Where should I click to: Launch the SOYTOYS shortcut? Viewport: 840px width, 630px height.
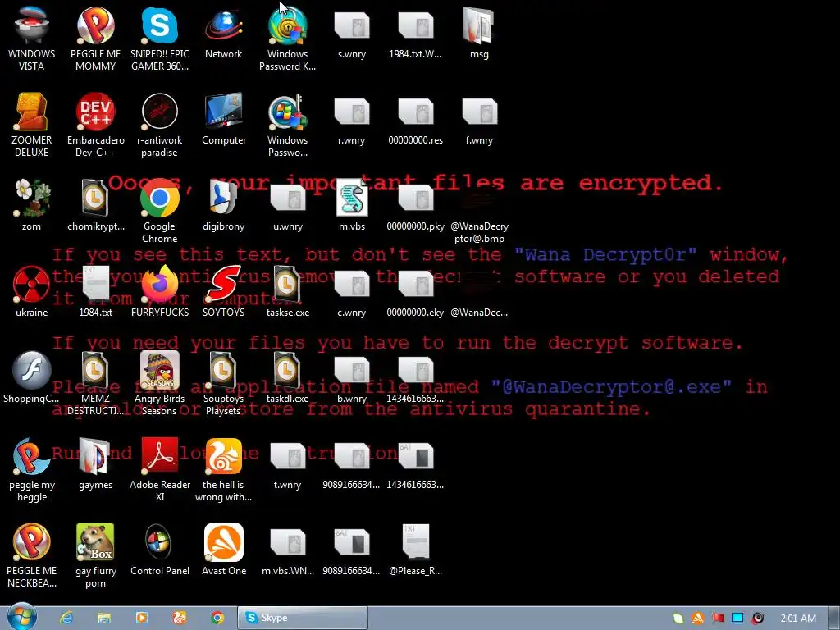click(x=223, y=291)
